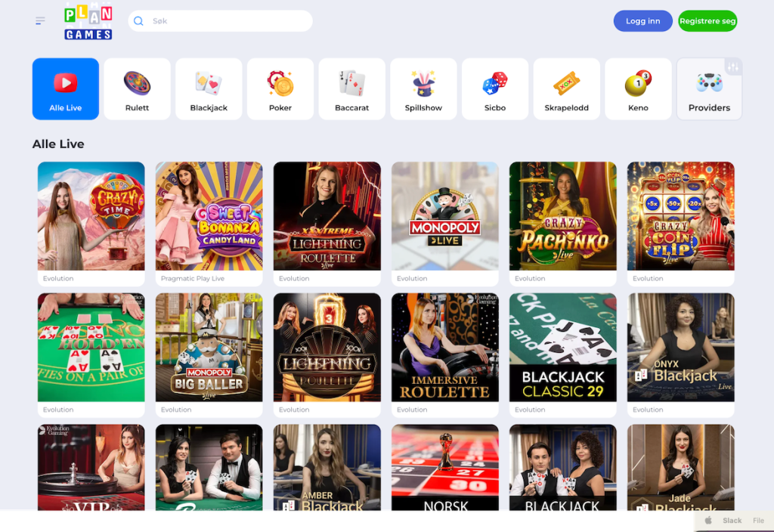The image size is (774, 532).
Task: Open the hamburger menu icon
Action: tap(40, 20)
